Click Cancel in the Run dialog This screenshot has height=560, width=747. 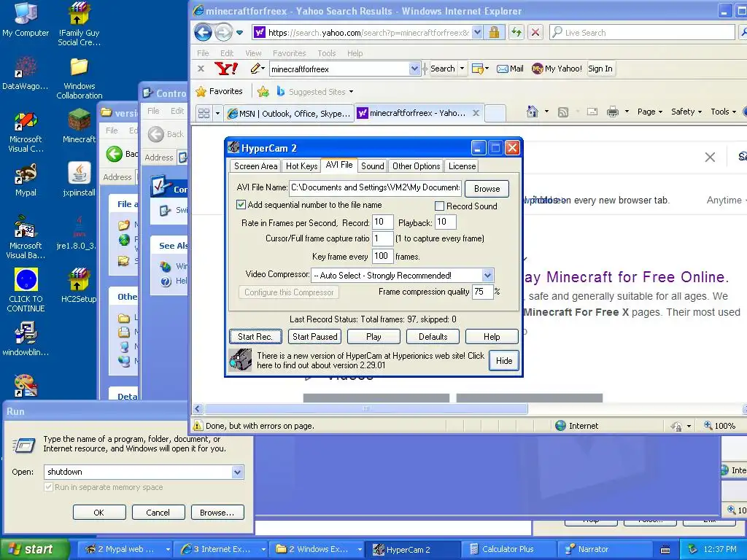tap(158, 513)
